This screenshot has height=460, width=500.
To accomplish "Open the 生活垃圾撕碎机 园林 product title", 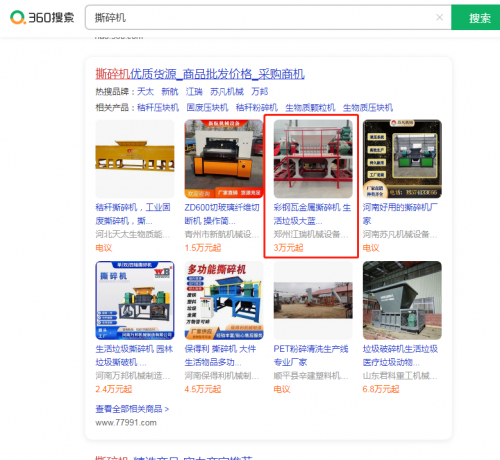I will coord(134,355).
